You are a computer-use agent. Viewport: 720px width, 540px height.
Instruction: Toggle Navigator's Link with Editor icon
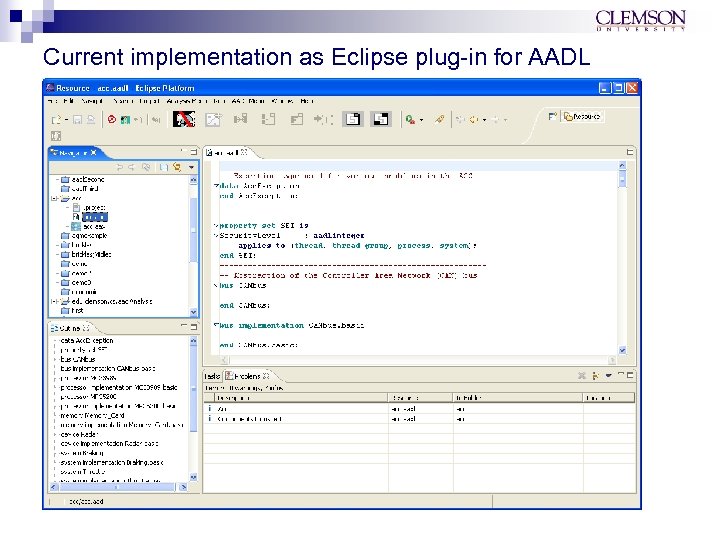click(177, 167)
